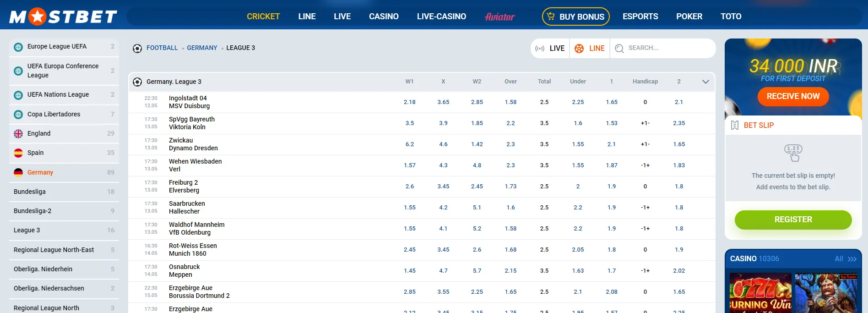Image resolution: width=868 pixels, height=313 pixels.
Task: Go to Live-Casino
Action: tap(441, 16)
